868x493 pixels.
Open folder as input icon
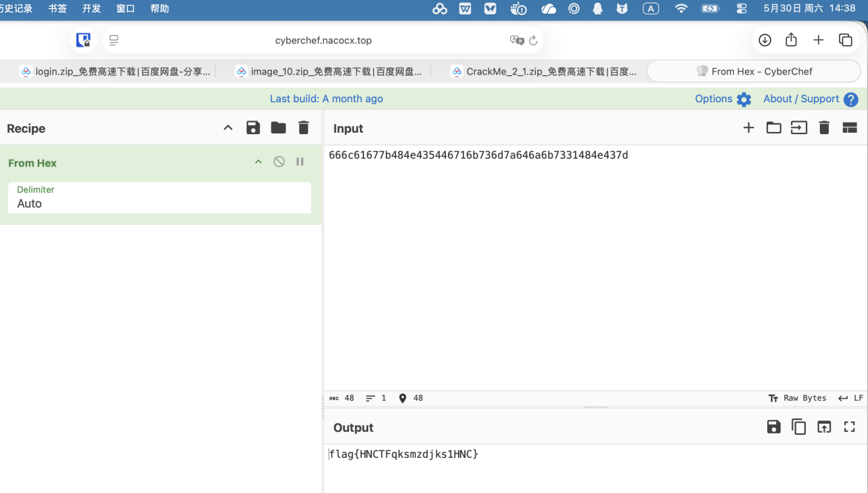[x=773, y=127]
